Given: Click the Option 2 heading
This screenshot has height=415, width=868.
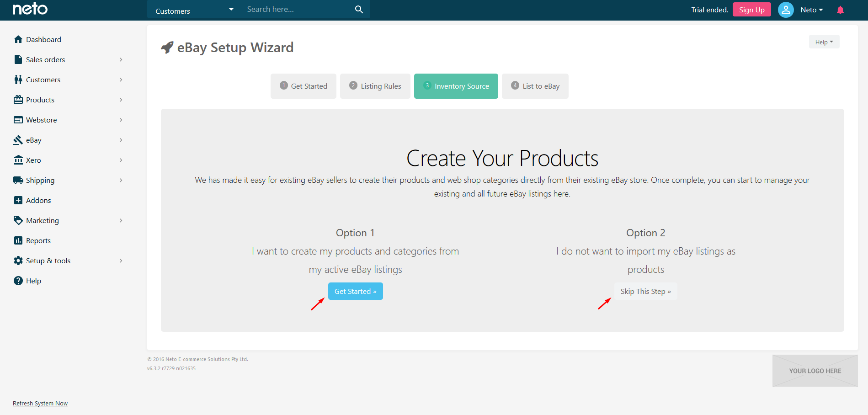Looking at the screenshot, I should point(646,233).
